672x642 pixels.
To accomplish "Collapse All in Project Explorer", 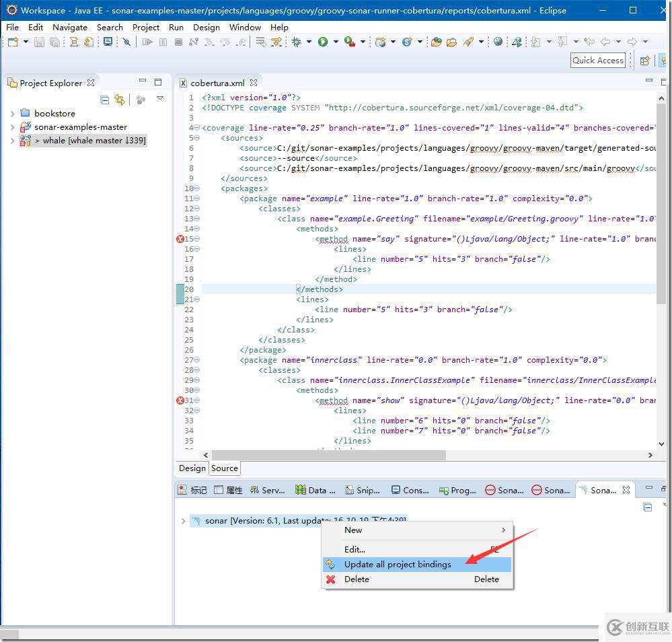I will click(x=104, y=100).
